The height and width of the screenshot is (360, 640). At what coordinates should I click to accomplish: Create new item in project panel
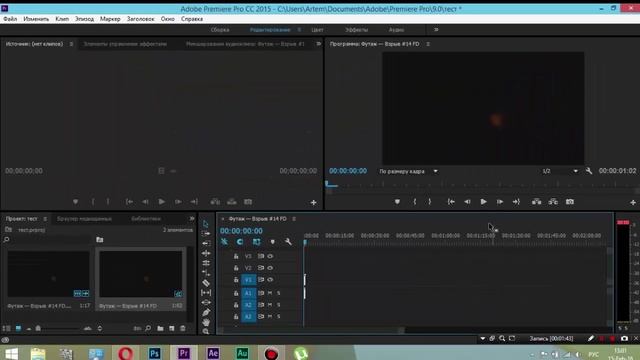pos(172,328)
